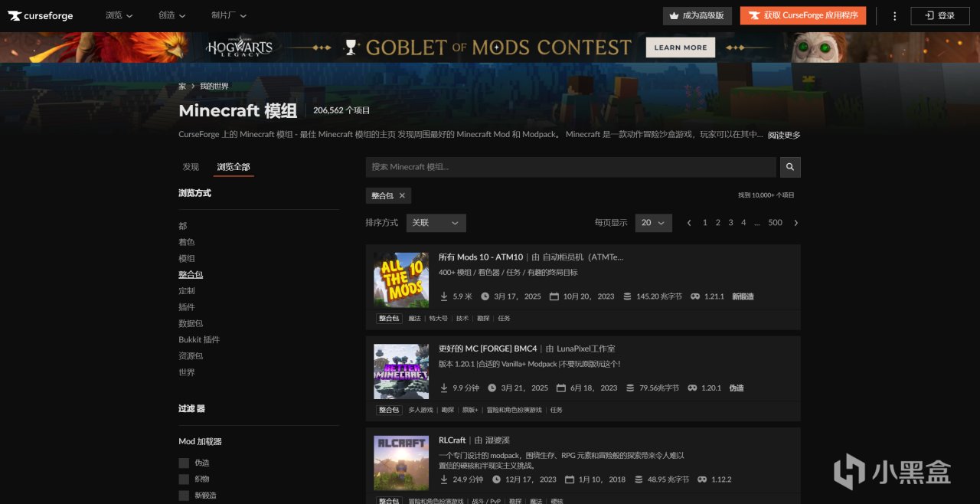Click LEARN MORE on contest banner
Image resolution: width=980 pixels, height=504 pixels.
click(x=681, y=47)
